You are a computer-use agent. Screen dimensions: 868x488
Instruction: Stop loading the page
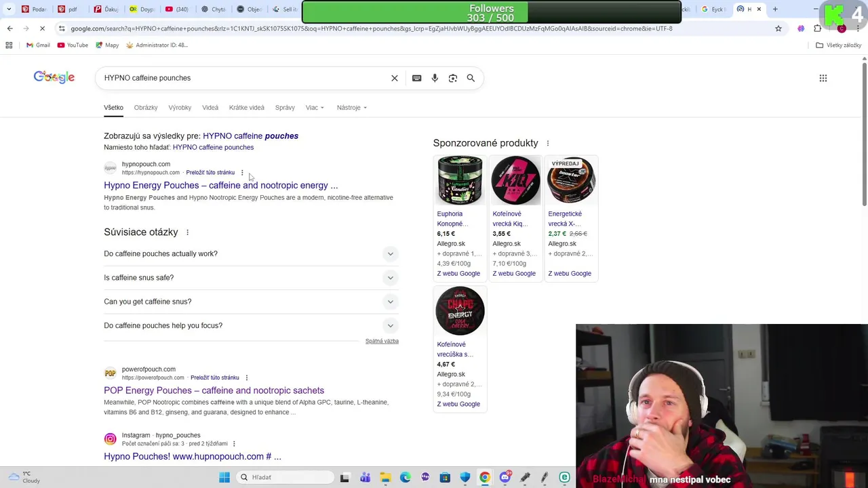pyautogui.click(x=42, y=28)
